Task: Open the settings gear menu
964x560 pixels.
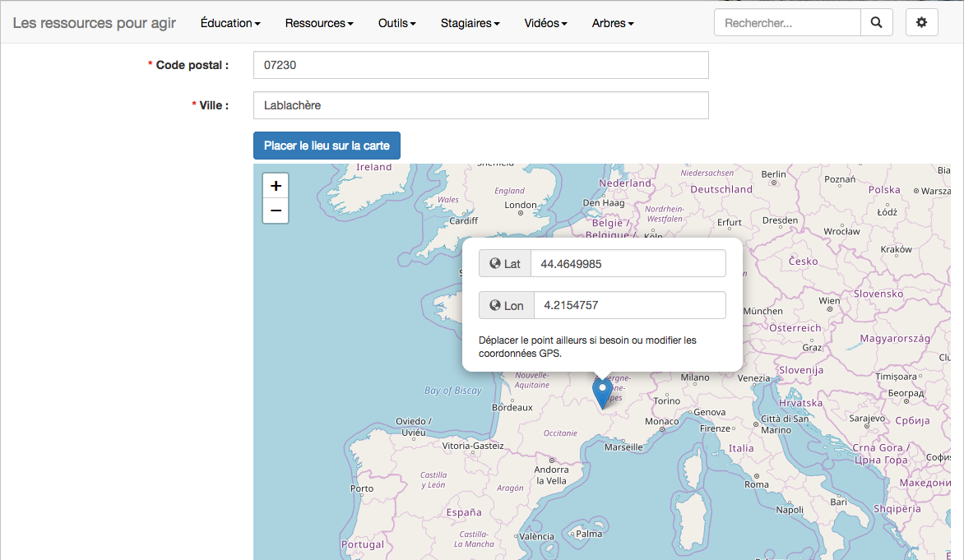Action: pyautogui.click(x=921, y=23)
